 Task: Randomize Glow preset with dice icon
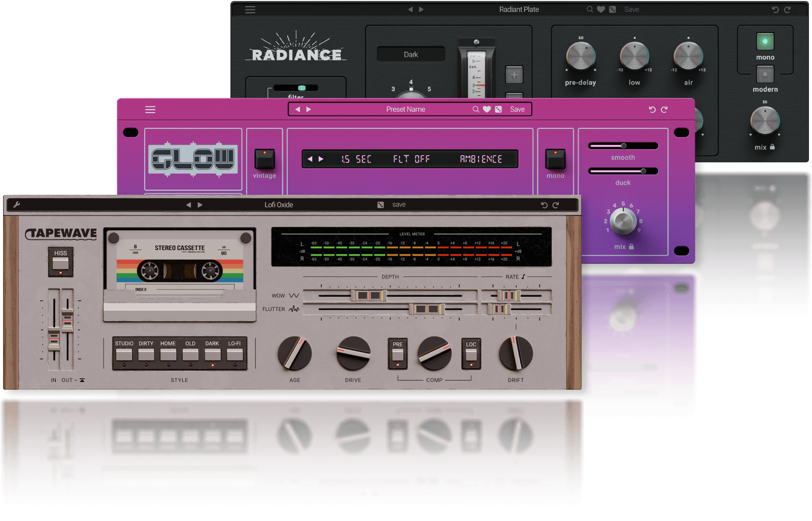(x=498, y=110)
